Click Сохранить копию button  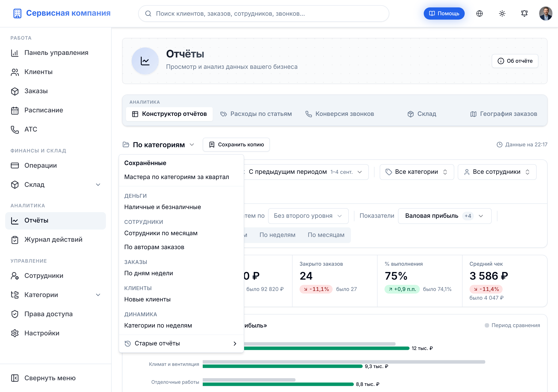[236, 145]
